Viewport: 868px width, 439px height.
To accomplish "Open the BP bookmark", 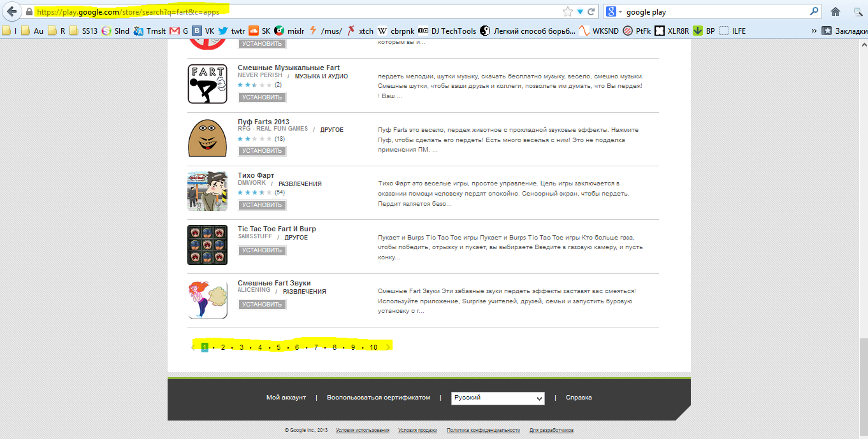I will coord(704,31).
